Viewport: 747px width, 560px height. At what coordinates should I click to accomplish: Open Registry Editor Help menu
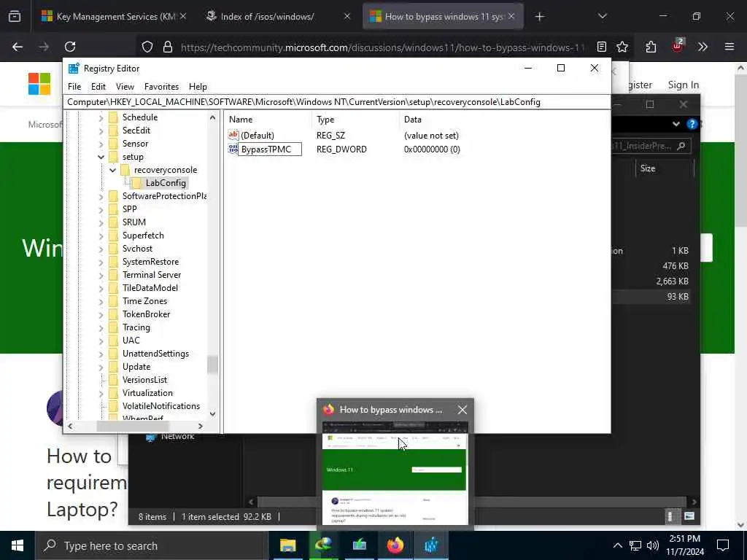point(198,87)
